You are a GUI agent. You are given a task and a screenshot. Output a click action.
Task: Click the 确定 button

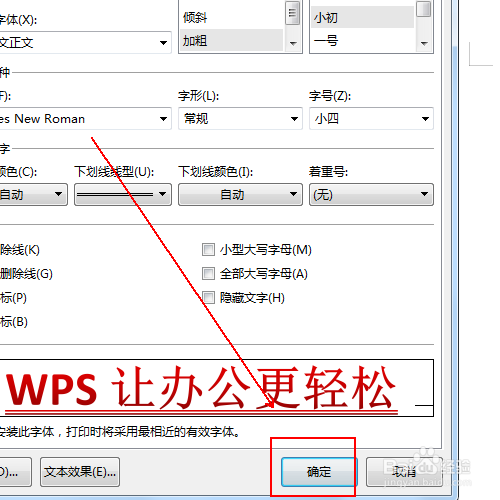[319, 472]
